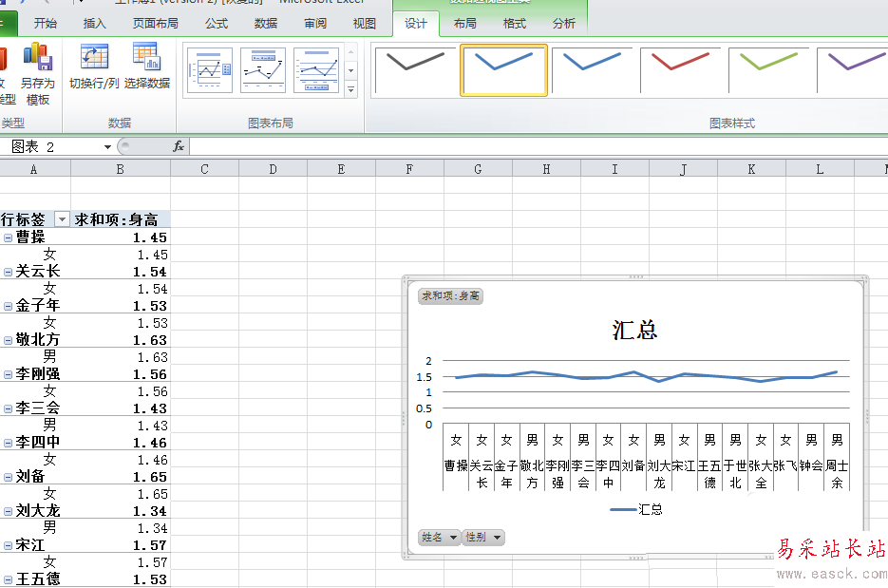The width and height of the screenshot is (888, 588).
Task: Collapse the 敬北方 pivot row
Action: [8, 340]
